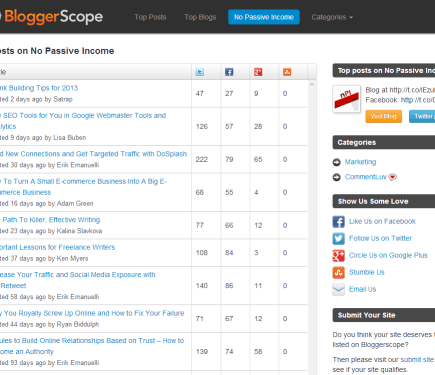435x375 pixels.
Task: Select the No Passive Income tab
Action: coord(264,17)
